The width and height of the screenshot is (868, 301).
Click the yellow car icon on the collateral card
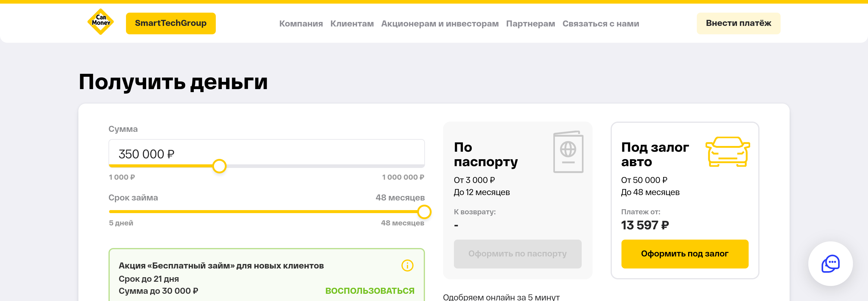tap(728, 151)
